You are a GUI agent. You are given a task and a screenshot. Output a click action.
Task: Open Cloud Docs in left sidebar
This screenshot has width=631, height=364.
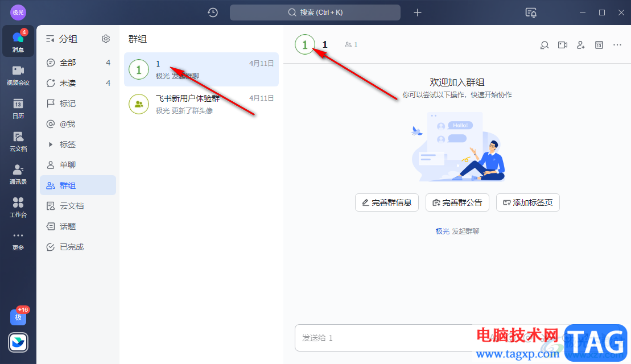[x=18, y=141]
